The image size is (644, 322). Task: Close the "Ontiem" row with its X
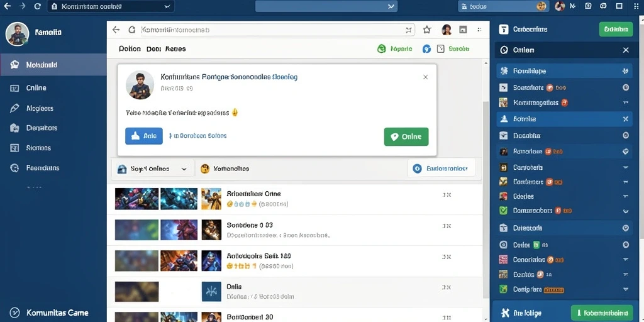point(626,50)
